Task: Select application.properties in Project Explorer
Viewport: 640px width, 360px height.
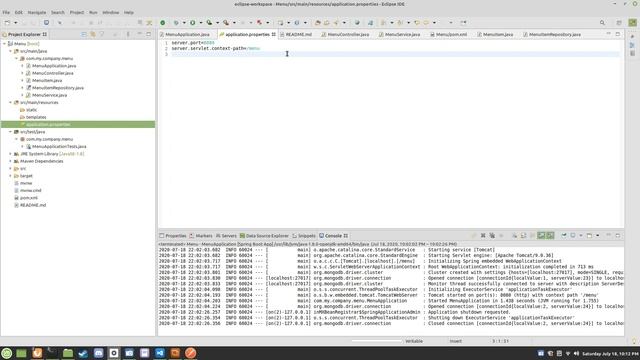Action: (48, 124)
